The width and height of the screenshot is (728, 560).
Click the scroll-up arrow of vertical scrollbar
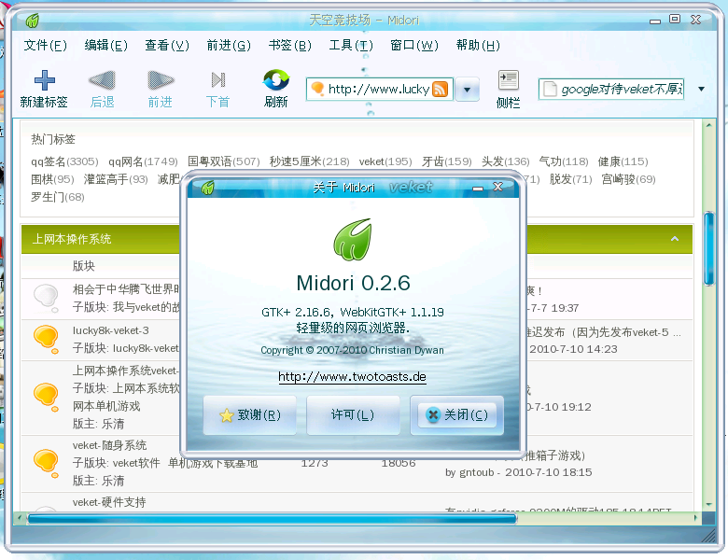708,125
